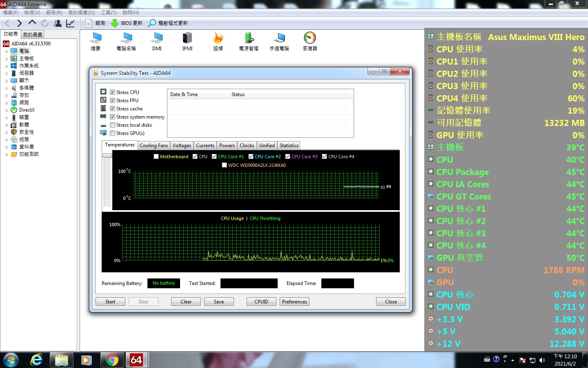Open Internet Explorer from taskbar

37,360
